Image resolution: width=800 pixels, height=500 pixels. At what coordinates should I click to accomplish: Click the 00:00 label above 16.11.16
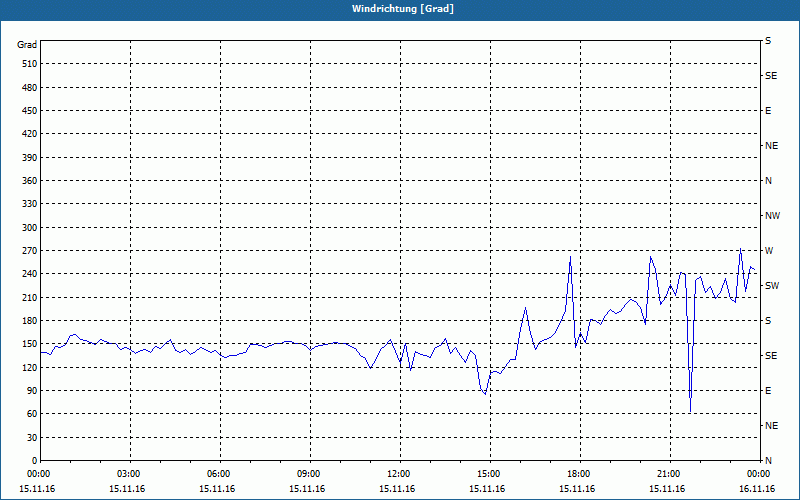click(759, 474)
